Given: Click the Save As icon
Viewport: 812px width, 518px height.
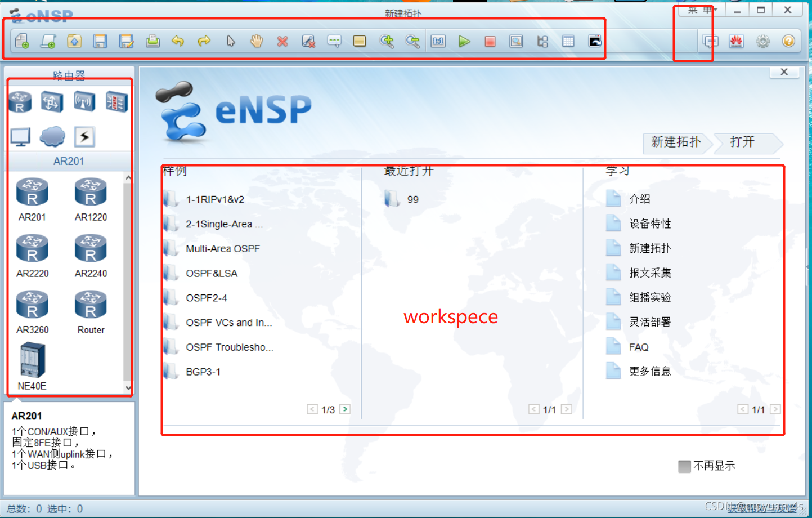Looking at the screenshot, I should pos(127,41).
